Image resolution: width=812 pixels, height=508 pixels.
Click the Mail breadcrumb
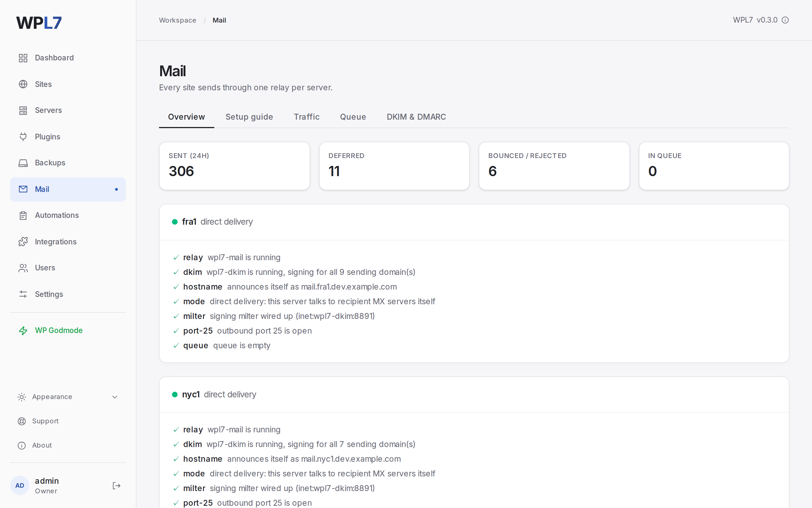pos(219,20)
